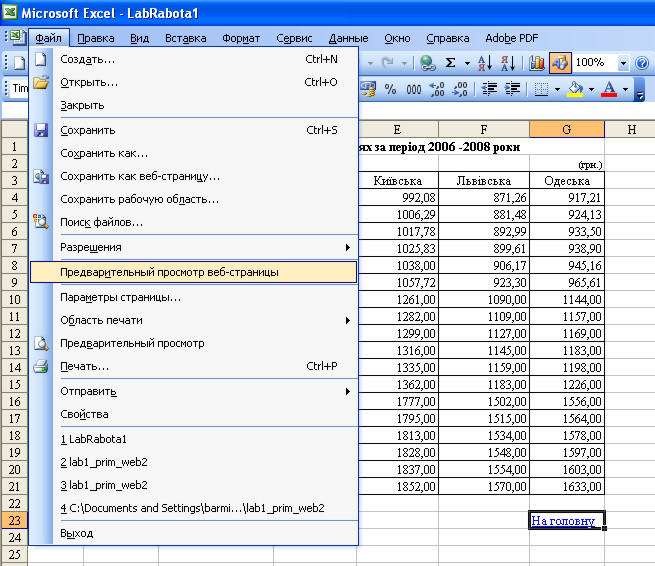Choose Создать... from the File menu
Viewport: 655px width, 566px height.
point(194,59)
